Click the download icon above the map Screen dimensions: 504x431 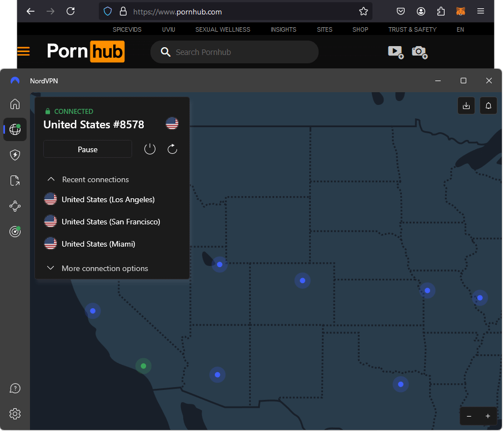tap(466, 106)
